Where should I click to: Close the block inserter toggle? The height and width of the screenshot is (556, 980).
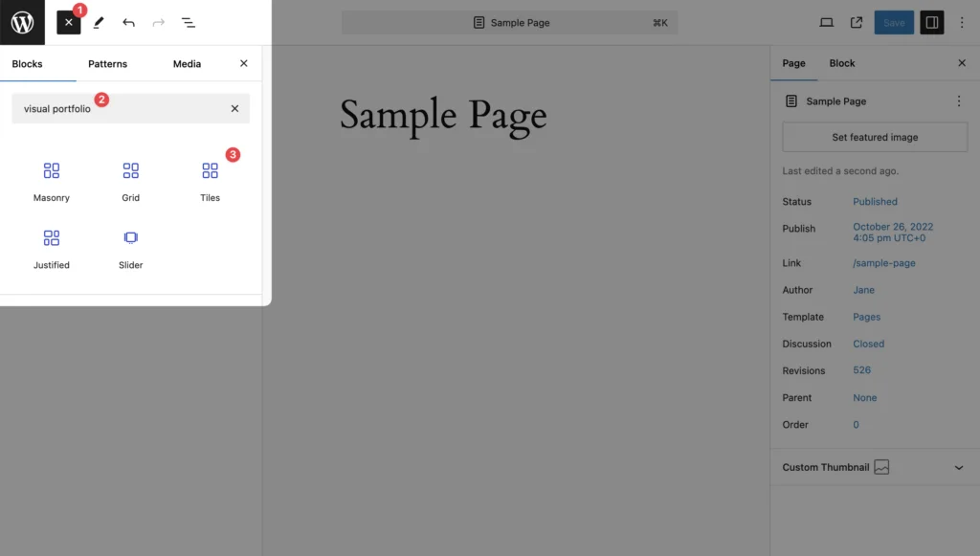click(x=68, y=22)
